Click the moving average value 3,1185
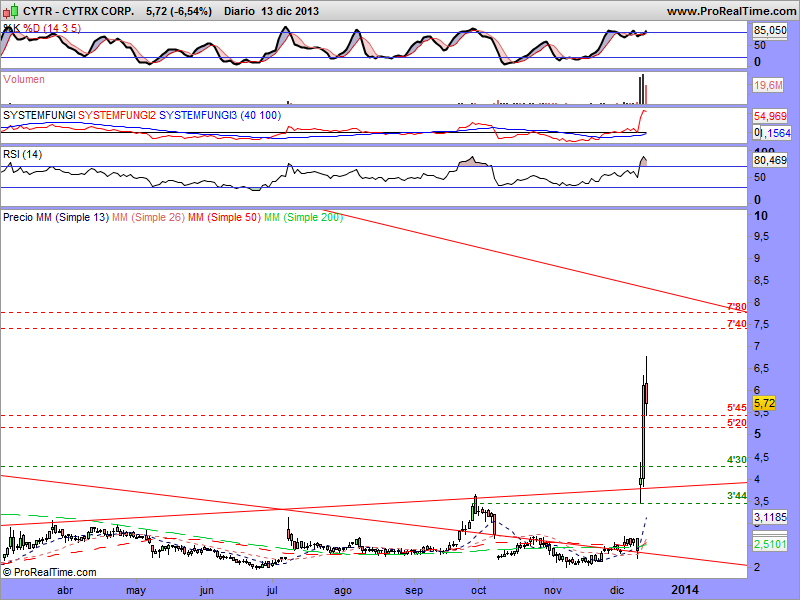 [x=770, y=517]
